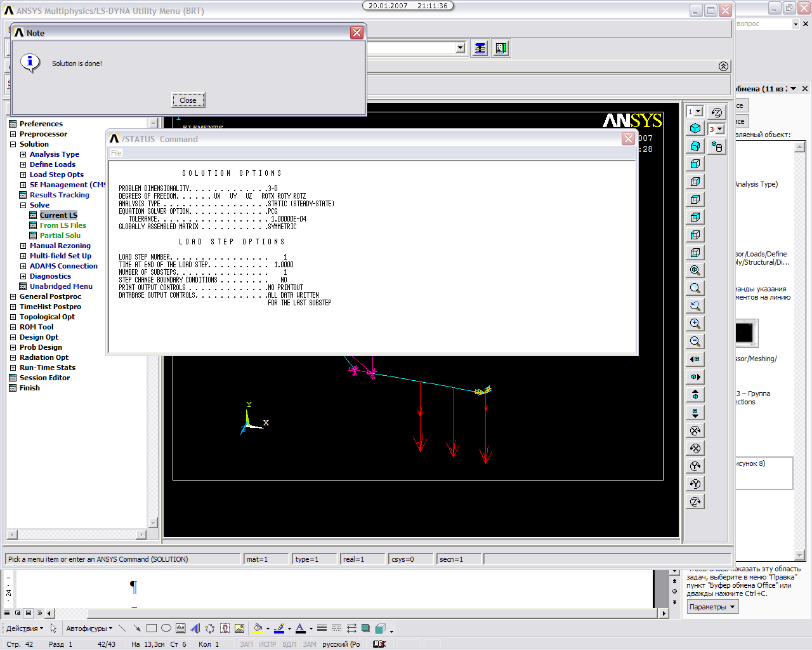Apply the font color swatch
812x650 pixels.
click(x=301, y=628)
